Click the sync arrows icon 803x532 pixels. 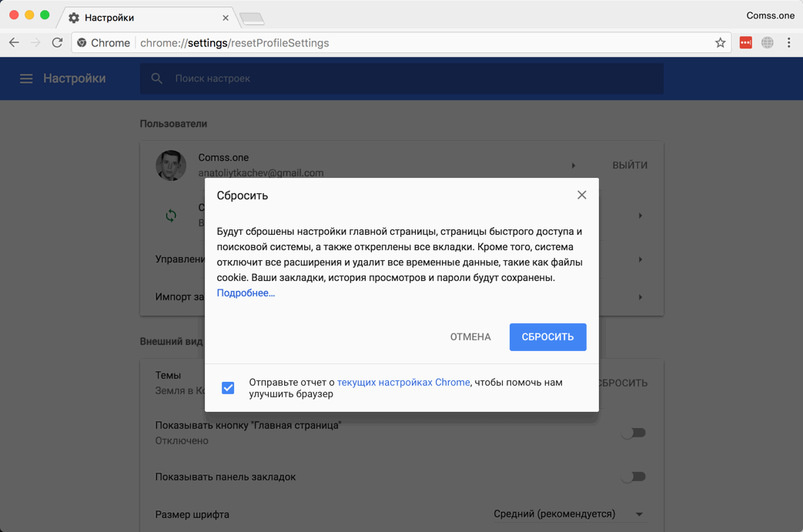[171, 216]
